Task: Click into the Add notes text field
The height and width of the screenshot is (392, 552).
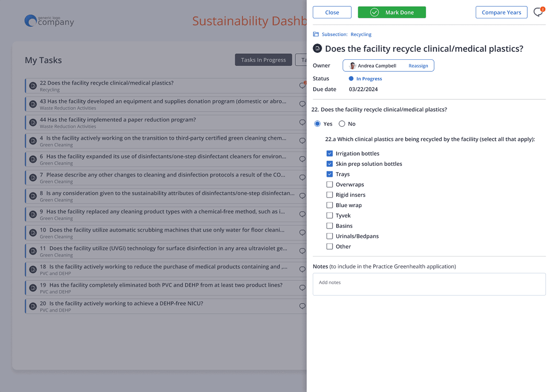Action: (429, 284)
